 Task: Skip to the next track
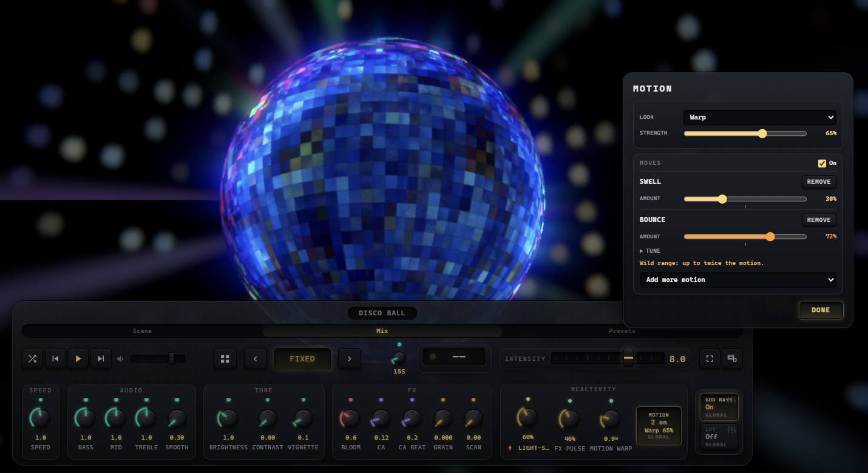pos(101,358)
